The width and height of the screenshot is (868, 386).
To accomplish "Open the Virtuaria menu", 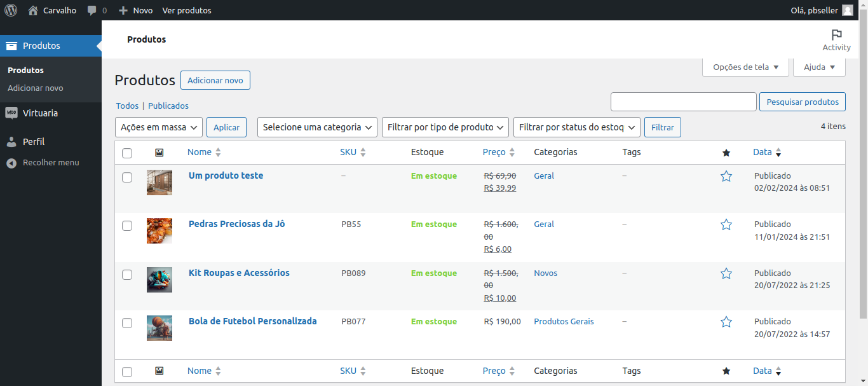I will [x=51, y=113].
